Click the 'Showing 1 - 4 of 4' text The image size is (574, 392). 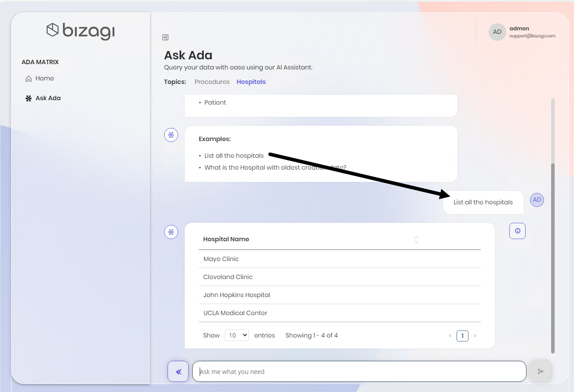(x=311, y=335)
